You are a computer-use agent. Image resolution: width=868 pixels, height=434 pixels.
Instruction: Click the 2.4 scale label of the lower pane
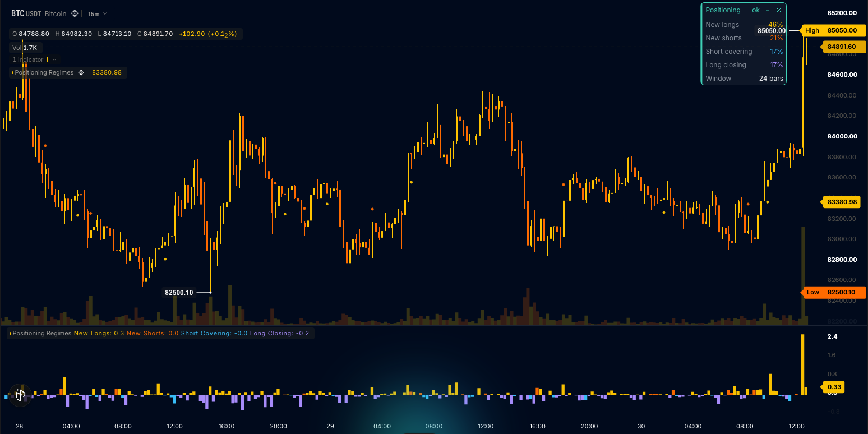[x=832, y=336]
